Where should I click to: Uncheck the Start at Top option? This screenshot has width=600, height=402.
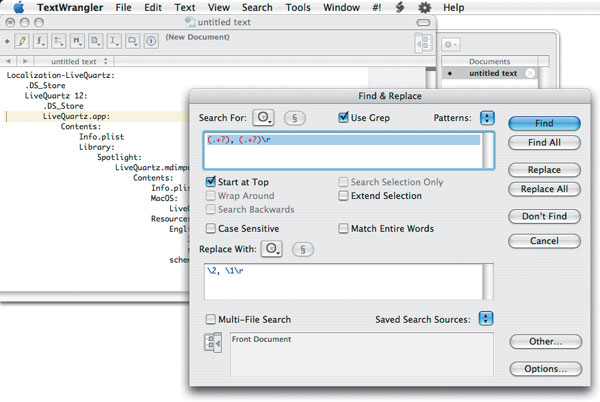click(x=211, y=181)
